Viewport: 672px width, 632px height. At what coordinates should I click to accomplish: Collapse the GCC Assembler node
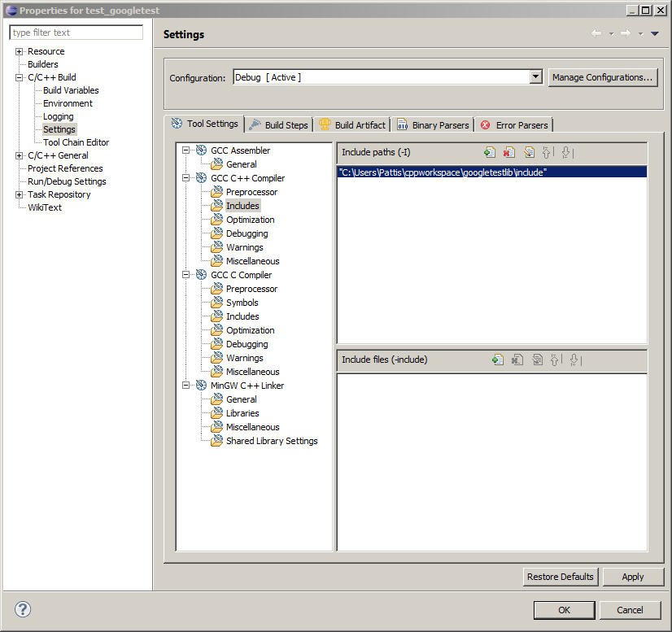pyautogui.click(x=185, y=150)
